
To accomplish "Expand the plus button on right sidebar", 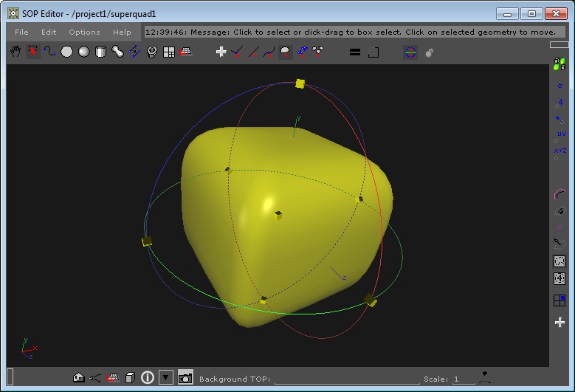I will (x=559, y=323).
